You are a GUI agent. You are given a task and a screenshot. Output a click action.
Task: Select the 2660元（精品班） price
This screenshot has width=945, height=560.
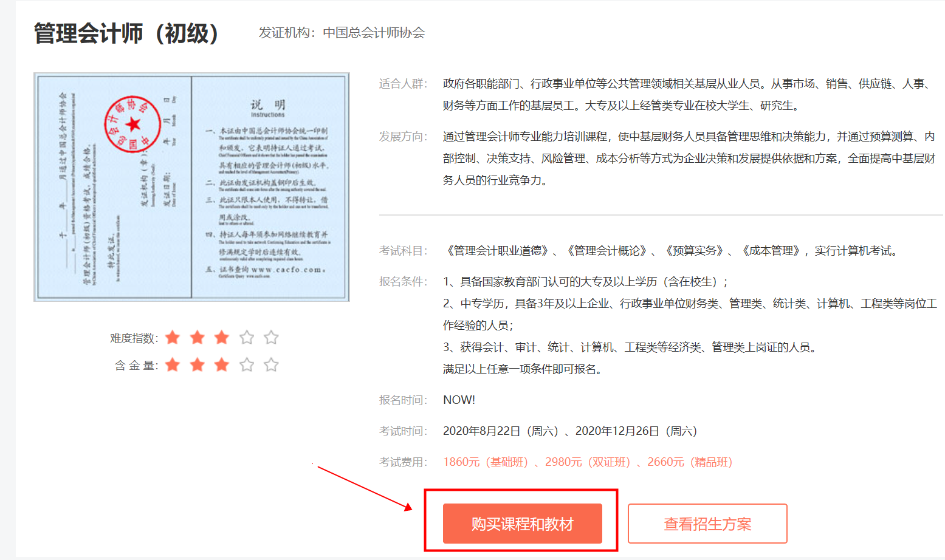click(690, 462)
